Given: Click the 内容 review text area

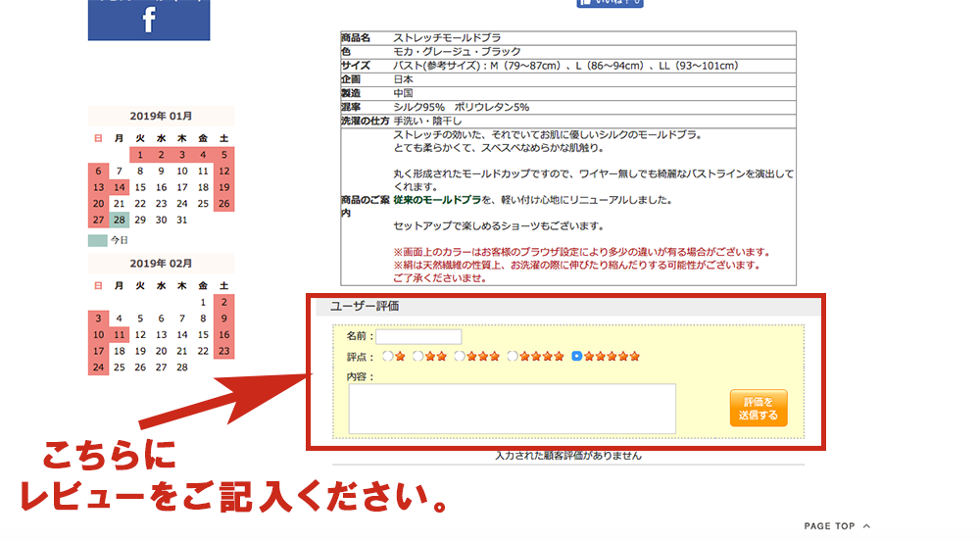Looking at the screenshot, I should click(x=512, y=408).
